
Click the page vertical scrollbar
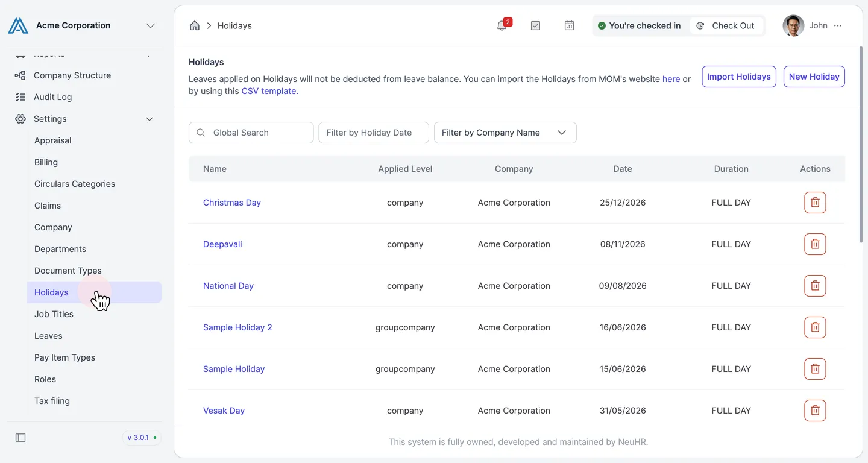coord(860,145)
